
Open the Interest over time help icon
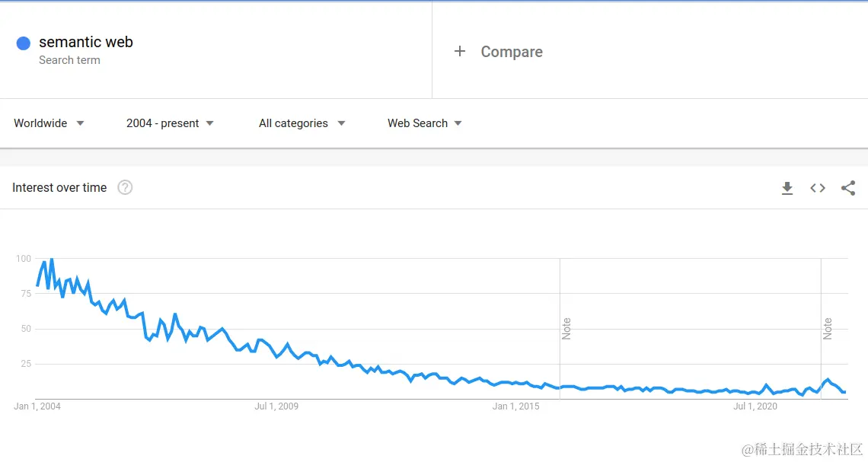coord(125,187)
